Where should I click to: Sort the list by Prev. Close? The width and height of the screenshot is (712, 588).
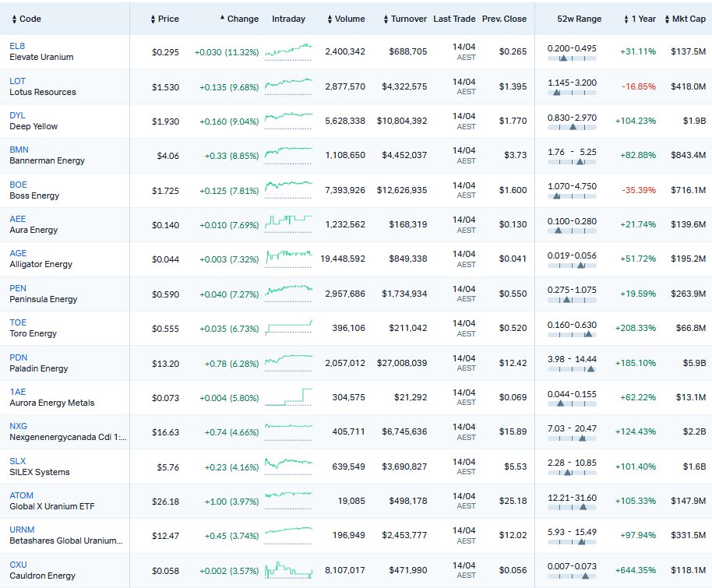505,19
